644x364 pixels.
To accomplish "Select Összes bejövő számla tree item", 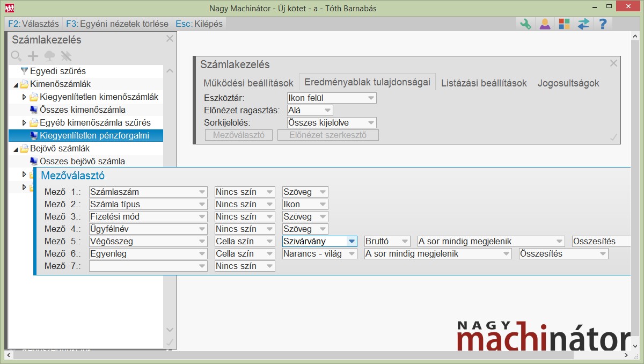I will pos(83,161).
